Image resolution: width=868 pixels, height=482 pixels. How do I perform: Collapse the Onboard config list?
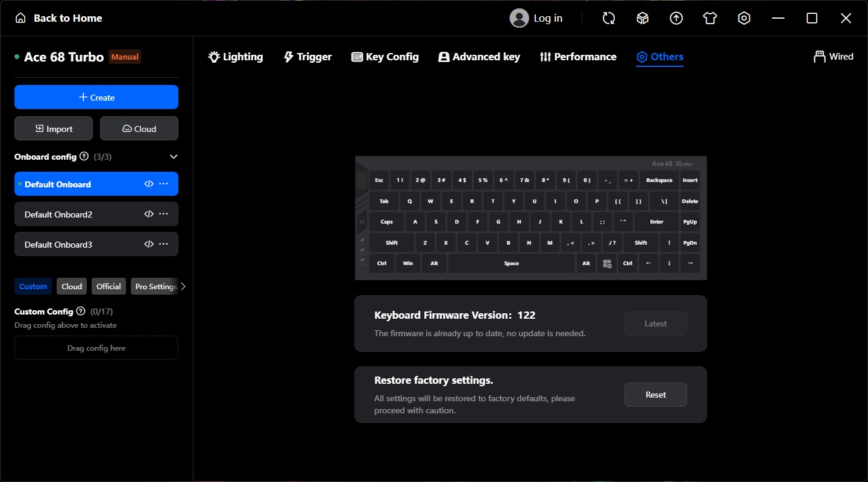(174, 157)
